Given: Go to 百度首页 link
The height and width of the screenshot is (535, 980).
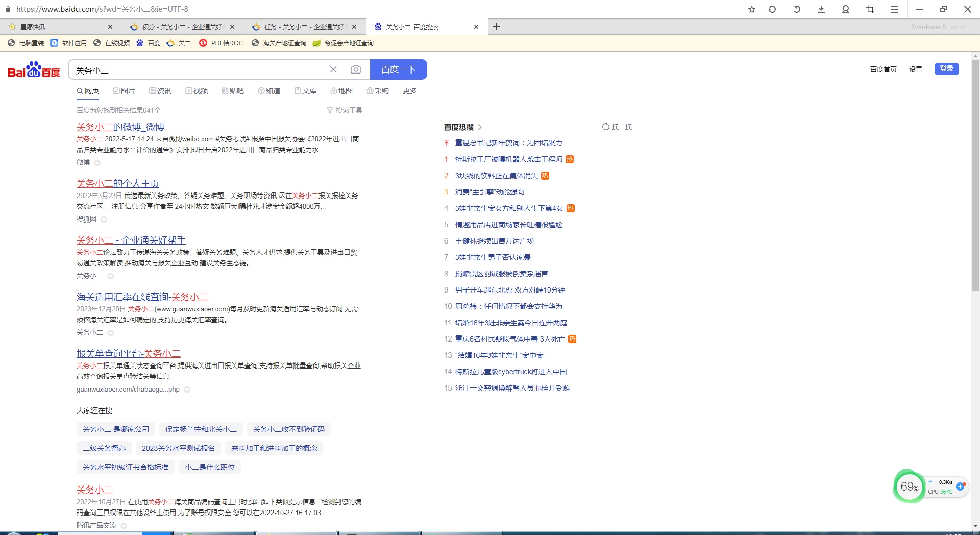Looking at the screenshot, I should [x=883, y=69].
